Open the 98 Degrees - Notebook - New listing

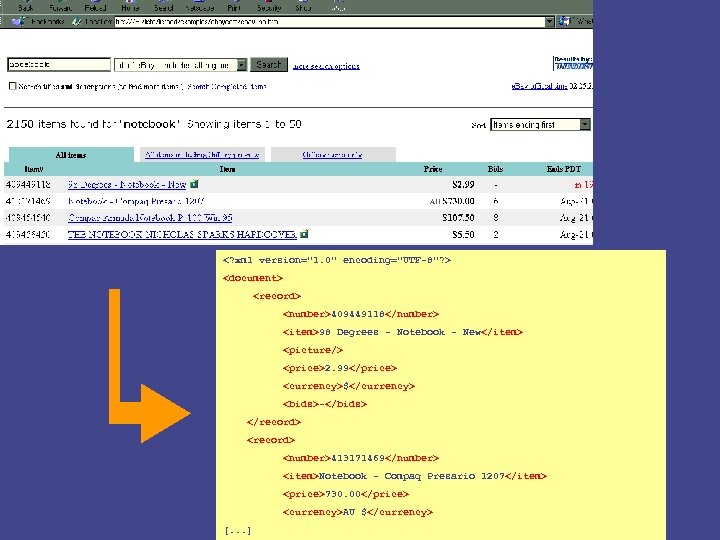pyautogui.click(x=127, y=185)
